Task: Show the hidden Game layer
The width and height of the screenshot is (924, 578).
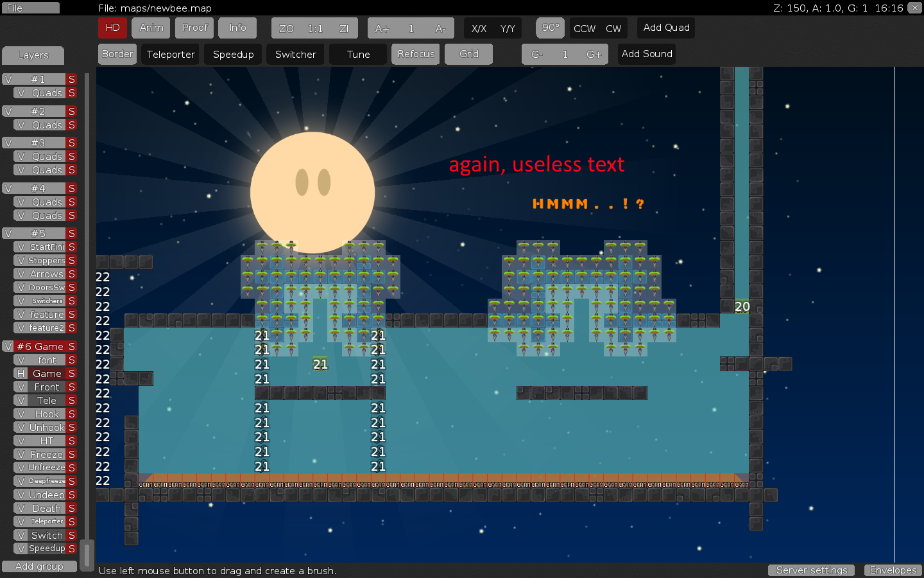Action: click(x=21, y=374)
